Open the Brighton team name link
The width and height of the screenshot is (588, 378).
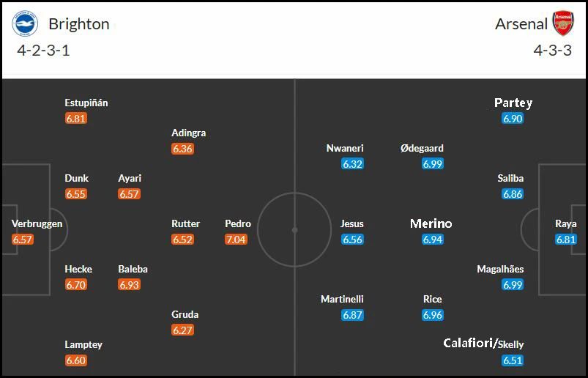(x=79, y=24)
